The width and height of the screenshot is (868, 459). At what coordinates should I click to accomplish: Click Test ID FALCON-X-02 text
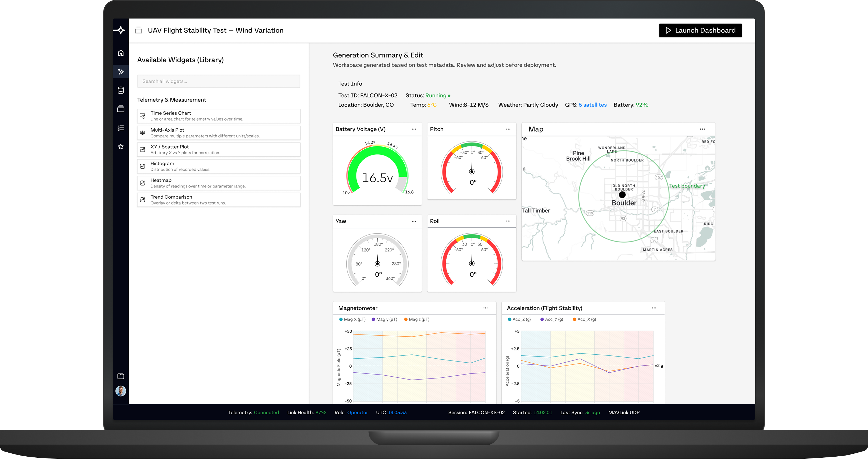tap(368, 95)
